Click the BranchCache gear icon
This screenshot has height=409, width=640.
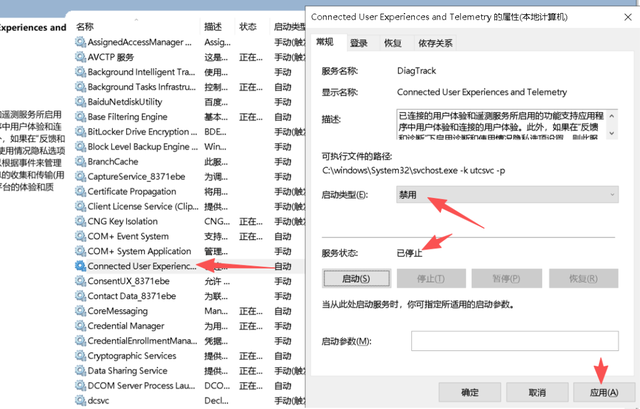(80, 161)
